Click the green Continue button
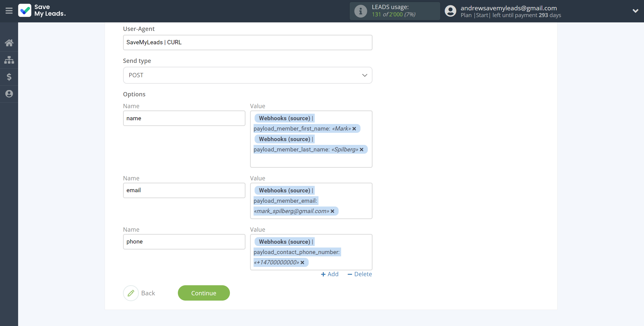The width and height of the screenshot is (644, 326). 204,293
